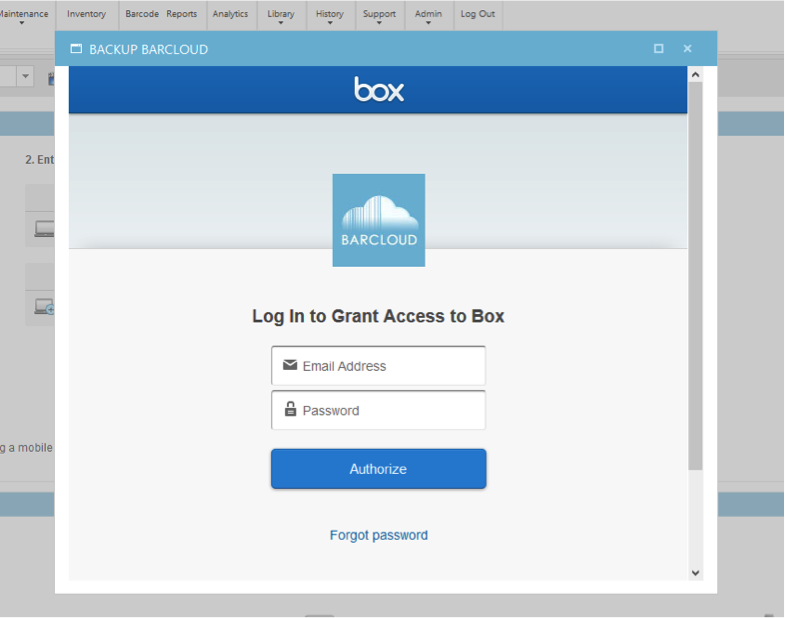785x618 pixels.
Task: Open the Forgot password link
Action: tap(378, 535)
